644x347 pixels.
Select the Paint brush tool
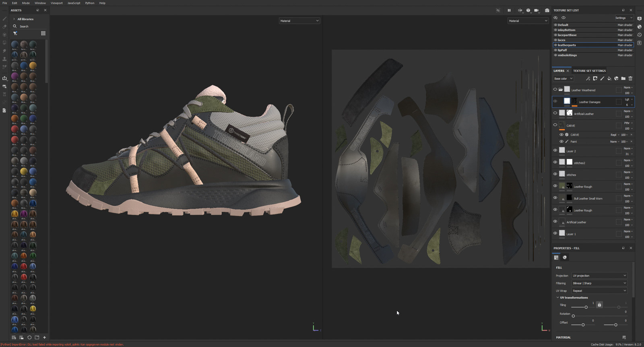[4, 19]
